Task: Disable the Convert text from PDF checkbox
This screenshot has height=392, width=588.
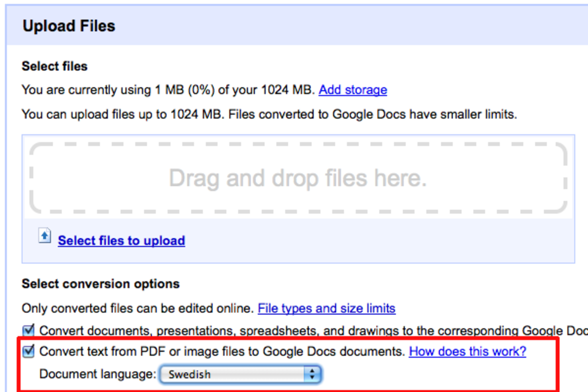Action: [x=29, y=352]
